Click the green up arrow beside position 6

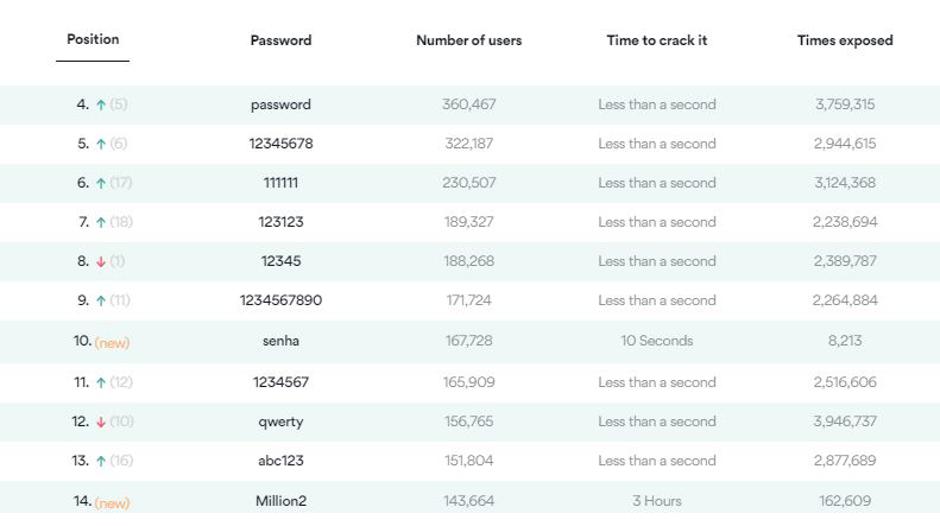(x=100, y=183)
